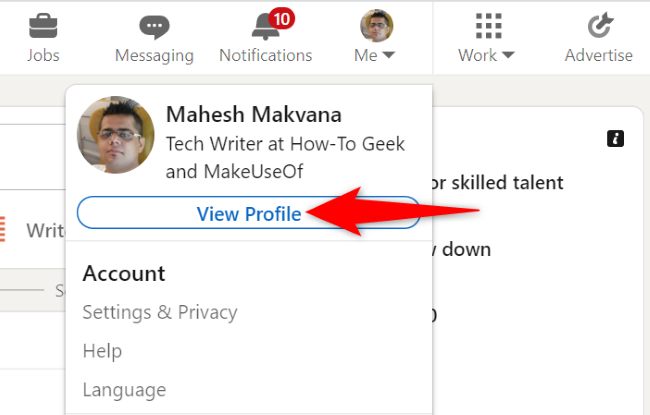Click the Jobs label in navbar

pyautogui.click(x=43, y=56)
